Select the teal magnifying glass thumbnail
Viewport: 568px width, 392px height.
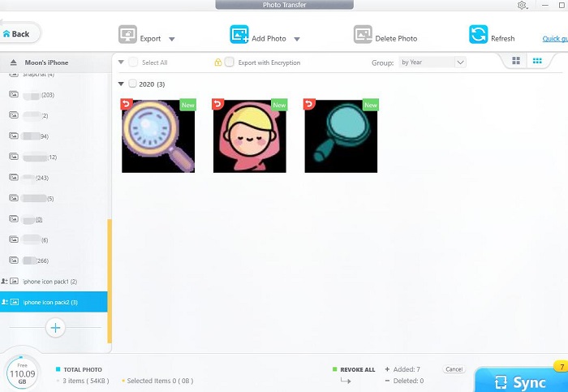pos(341,136)
